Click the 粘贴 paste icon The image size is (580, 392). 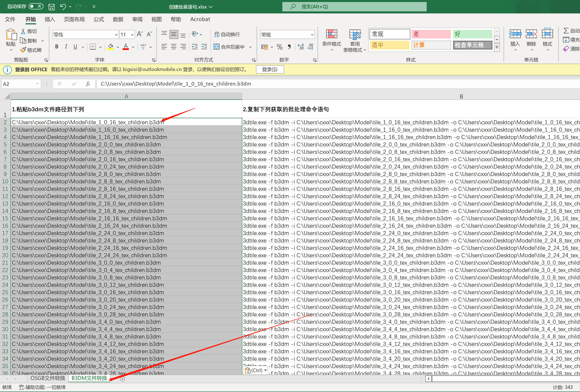click(11, 34)
